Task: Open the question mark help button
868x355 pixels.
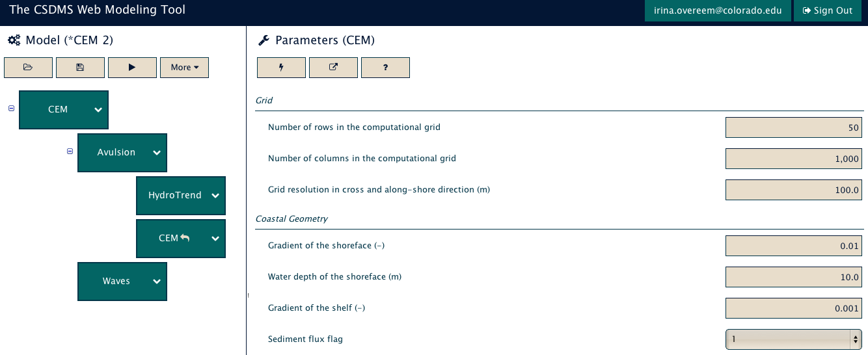Action: 385,68
